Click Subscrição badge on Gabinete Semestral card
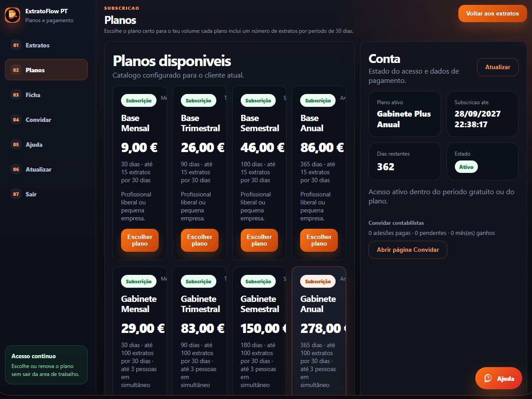The image size is (532, 399). point(258,282)
